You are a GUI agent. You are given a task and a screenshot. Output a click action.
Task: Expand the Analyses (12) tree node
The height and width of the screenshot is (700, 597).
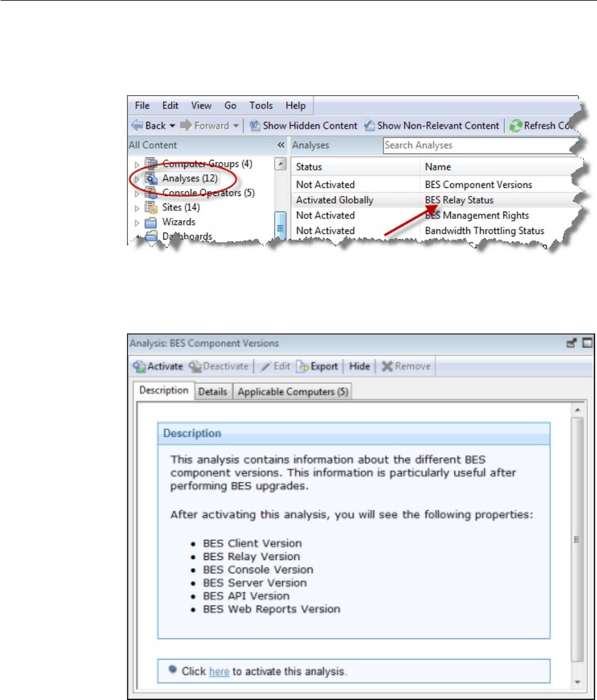137,179
